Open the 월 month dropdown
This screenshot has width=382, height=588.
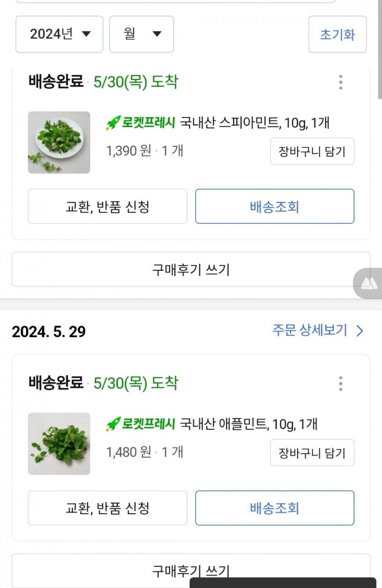coord(142,34)
